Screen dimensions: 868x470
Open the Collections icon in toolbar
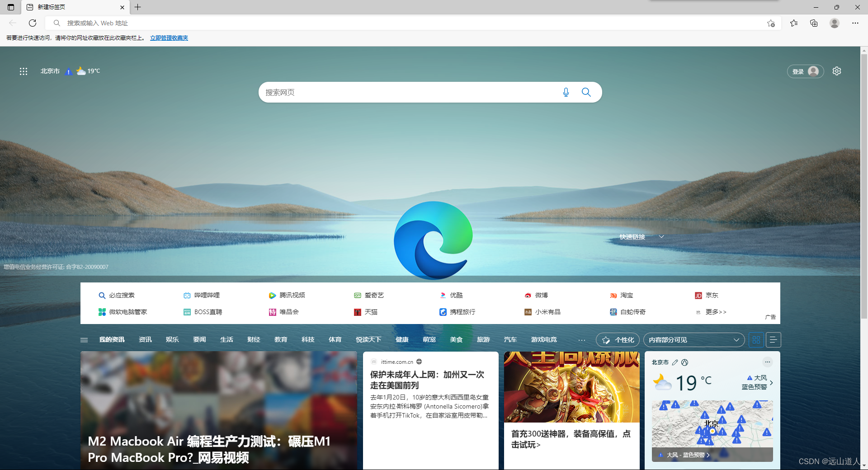(x=814, y=23)
